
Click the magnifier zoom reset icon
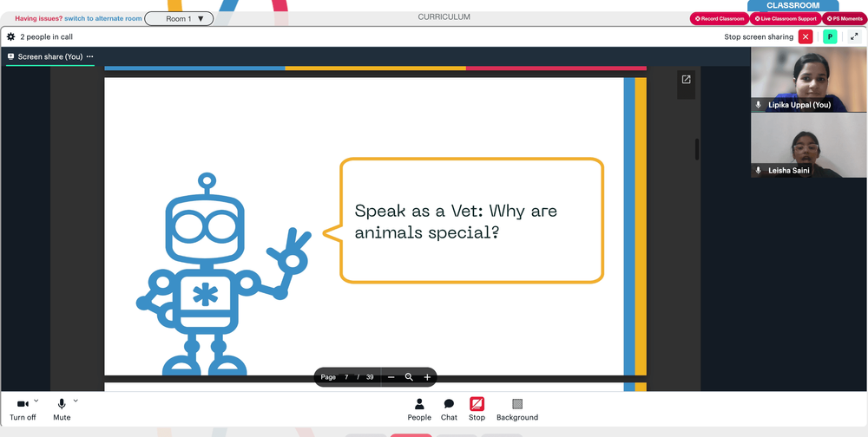tap(409, 377)
